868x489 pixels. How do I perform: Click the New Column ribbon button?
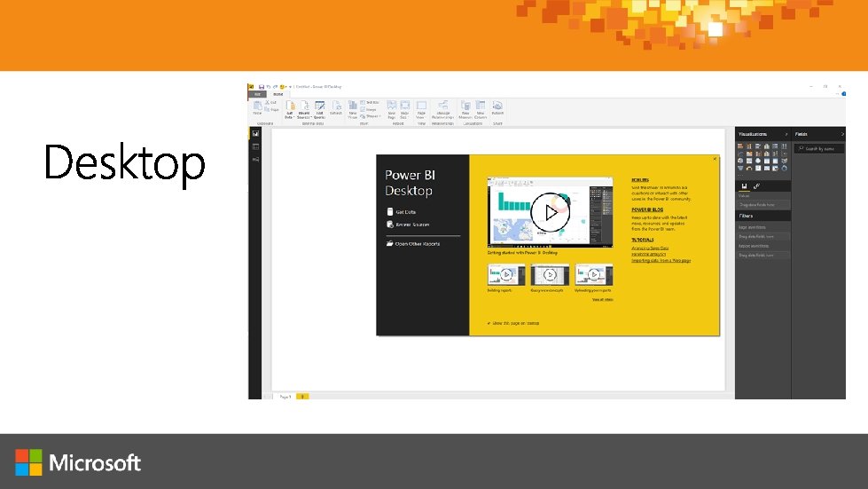click(x=481, y=109)
